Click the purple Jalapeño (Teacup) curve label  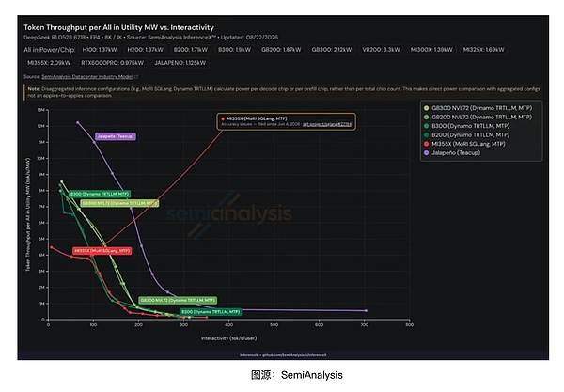pyautogui.click(x=116, y=136)
